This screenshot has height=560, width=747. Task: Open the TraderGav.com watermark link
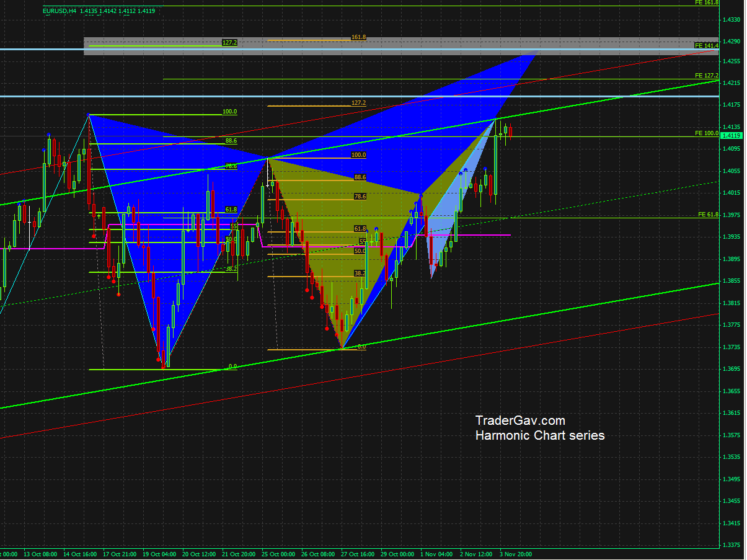(520, 421)
